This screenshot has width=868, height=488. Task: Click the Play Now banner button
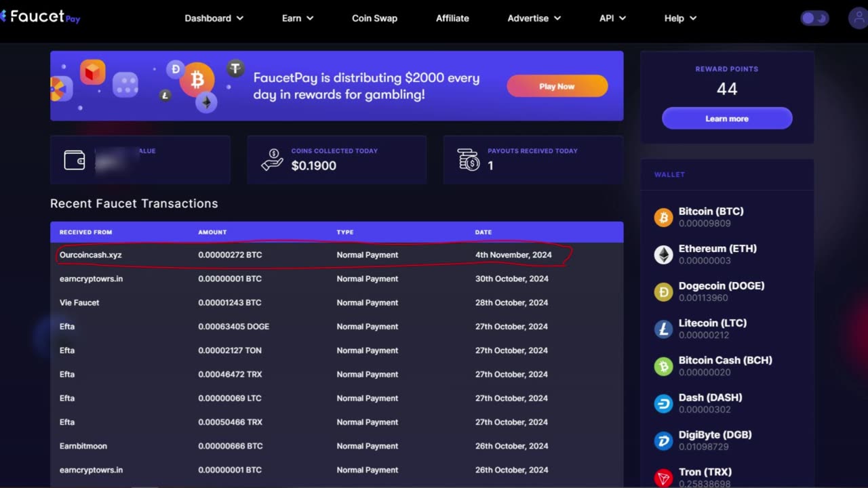tap(557, 86)
